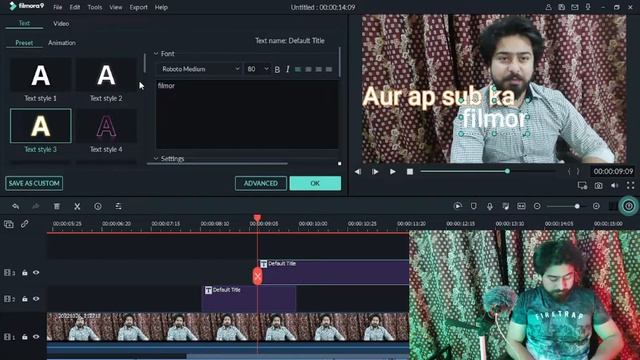
Task: Open the edit adjustments sliders icon
Action: [118, 207]
